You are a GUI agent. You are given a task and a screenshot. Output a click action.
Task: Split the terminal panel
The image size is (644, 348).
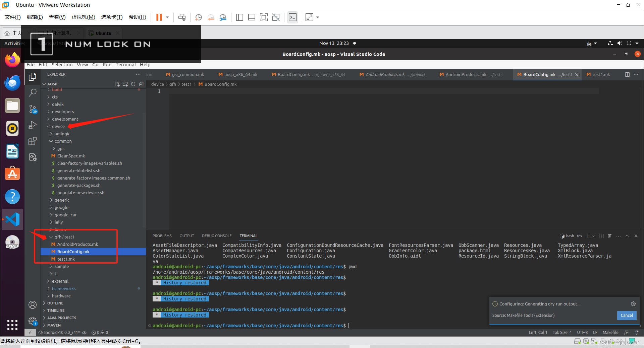pos(601,236)
